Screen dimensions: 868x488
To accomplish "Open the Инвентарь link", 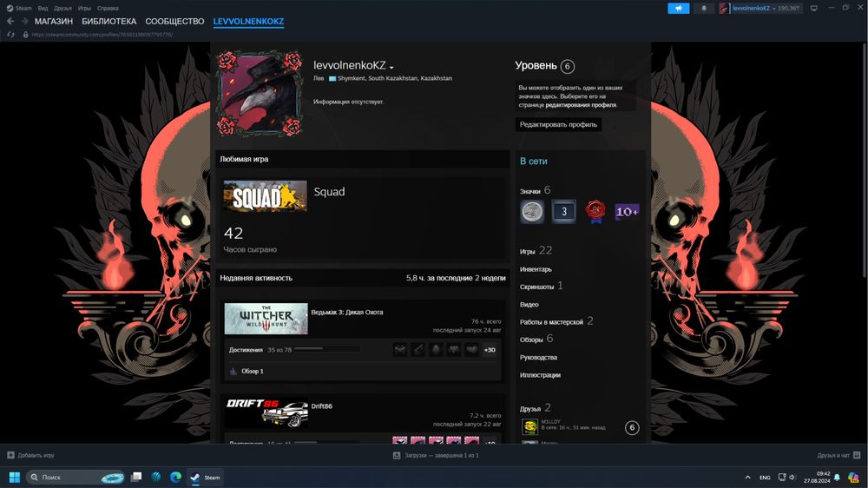I will (x=536, y=269).
